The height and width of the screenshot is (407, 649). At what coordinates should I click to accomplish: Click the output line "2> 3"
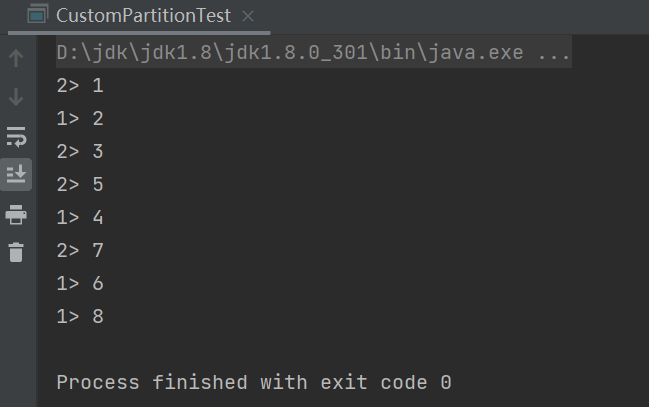(80, 152)
